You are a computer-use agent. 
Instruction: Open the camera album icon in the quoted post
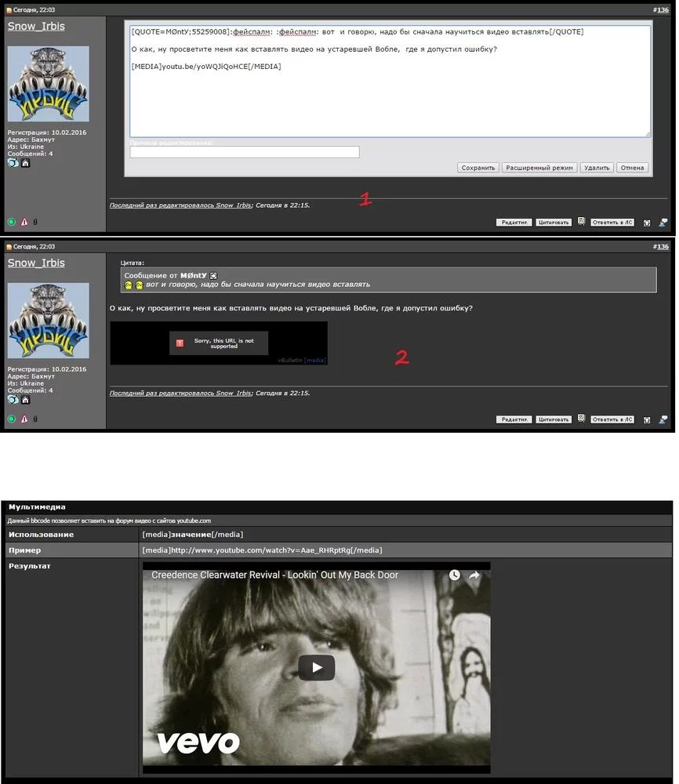(13, 400)
